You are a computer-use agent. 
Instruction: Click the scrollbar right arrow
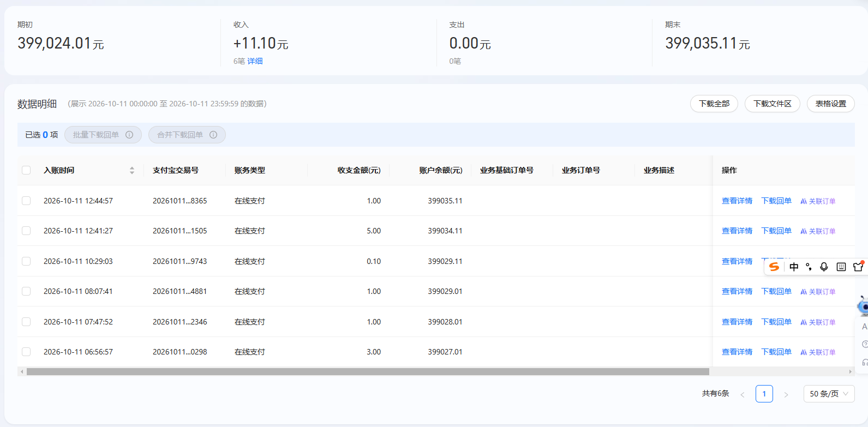click(x=850, y=371)
